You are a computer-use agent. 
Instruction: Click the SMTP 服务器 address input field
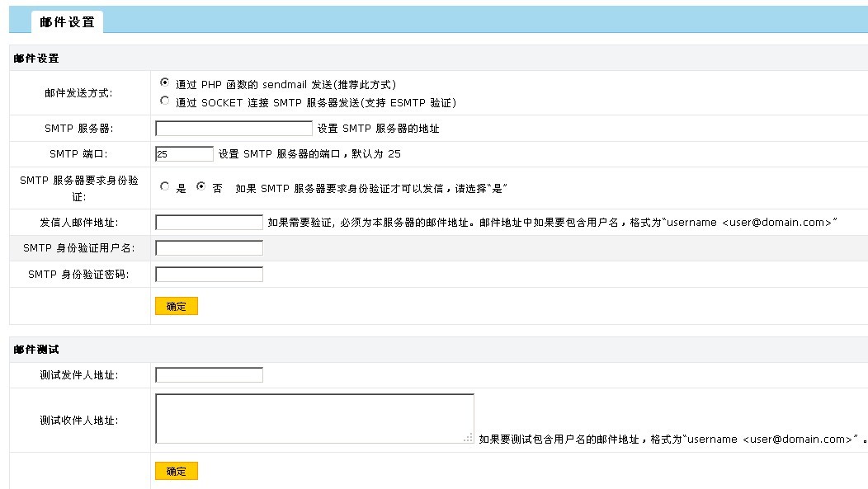click(x=234, y=129)
